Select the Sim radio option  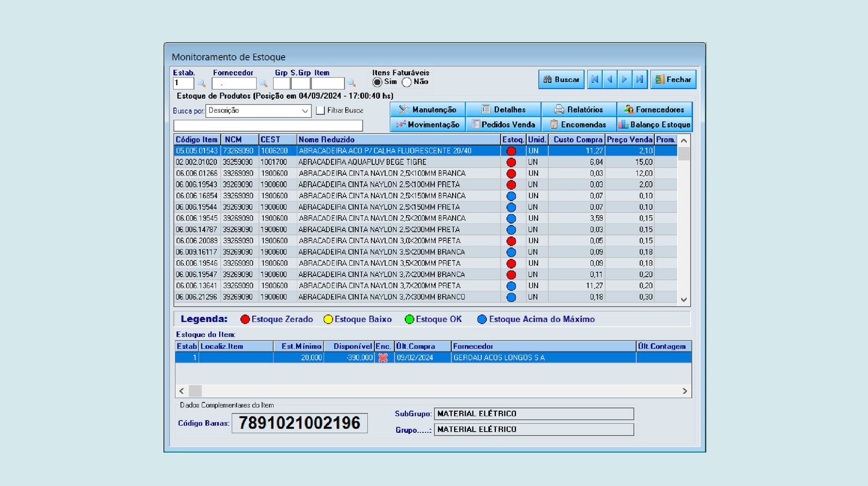(377, 82)
